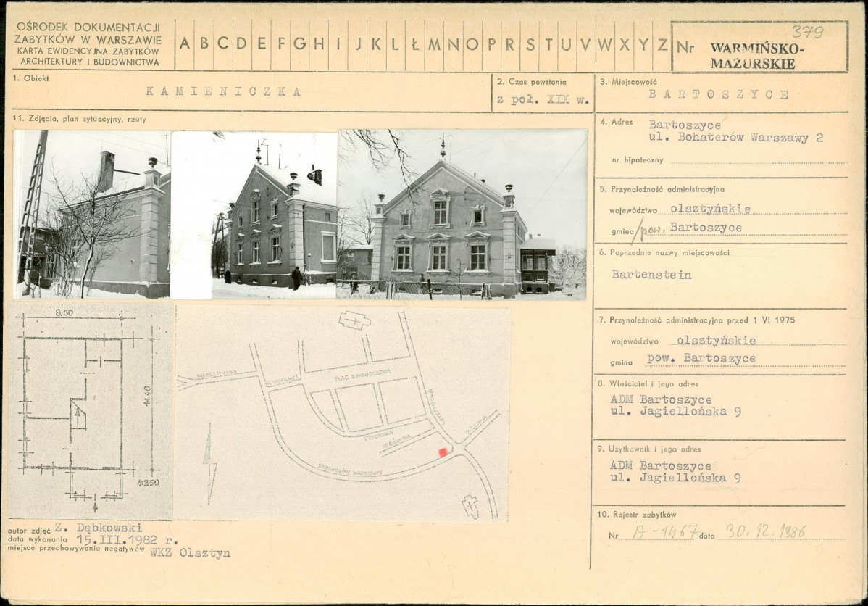Select letter A in the alphabet index
This screenshot has width=868, height=606.
pos(185,43)
